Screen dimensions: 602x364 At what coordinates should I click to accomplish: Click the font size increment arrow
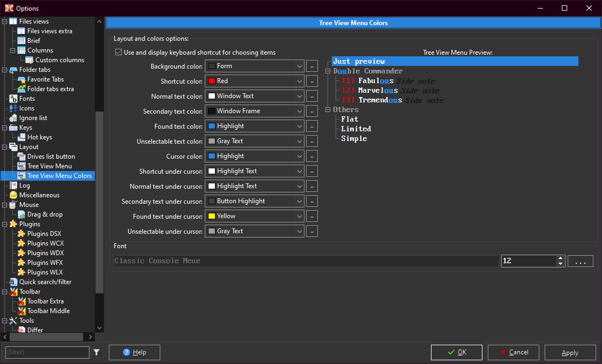click(x=561, y=258)
